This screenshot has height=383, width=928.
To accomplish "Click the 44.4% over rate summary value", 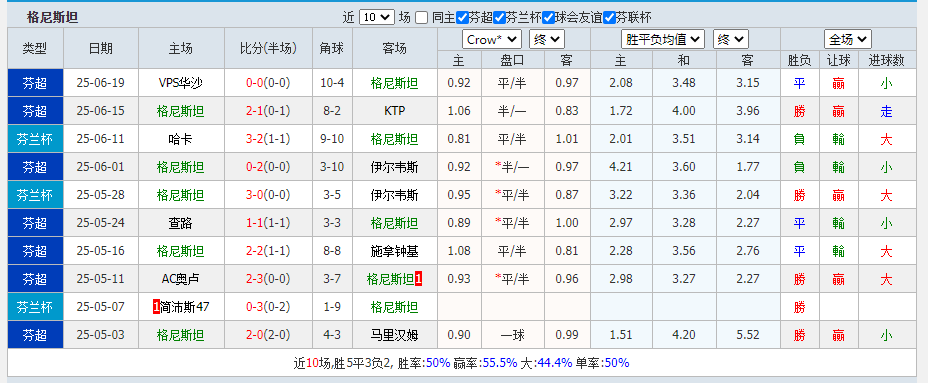I will (x=555, y=362).
